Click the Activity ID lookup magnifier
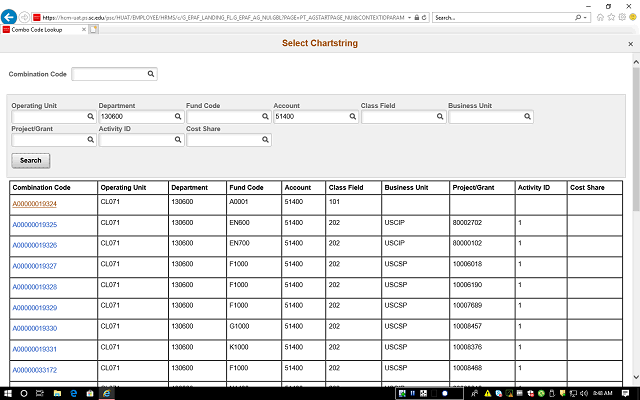640x400 pixels. (178, 140)
